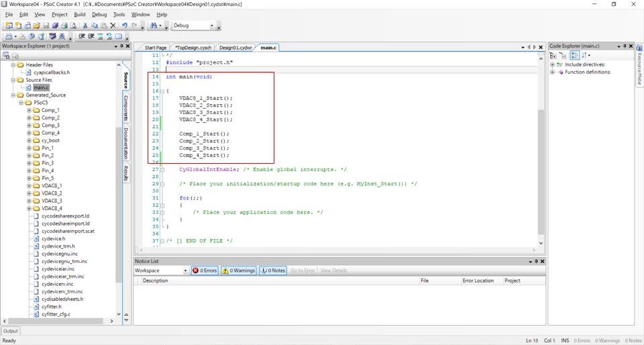
Task: Click the Save all toolbar icon
Action: (x=54, y=26)
